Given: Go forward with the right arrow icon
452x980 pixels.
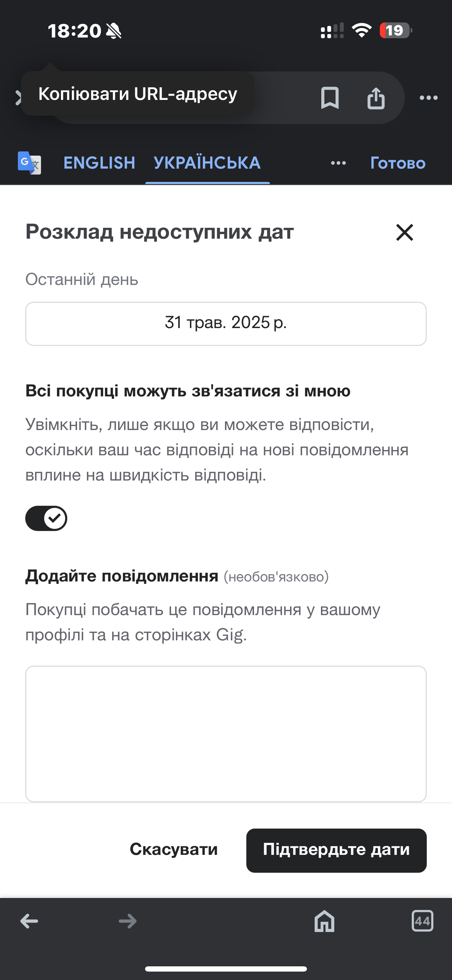Looking at the screenshot, I should tap(128, 921).
